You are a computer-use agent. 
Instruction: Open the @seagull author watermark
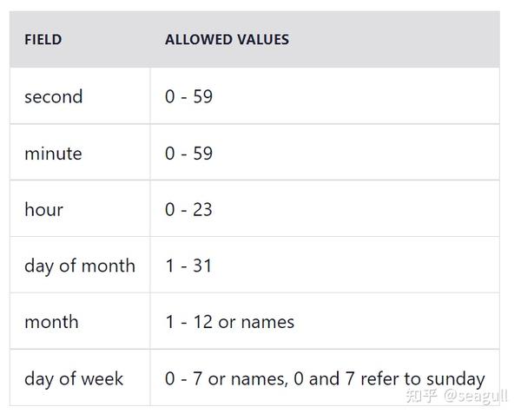(476, 397)
